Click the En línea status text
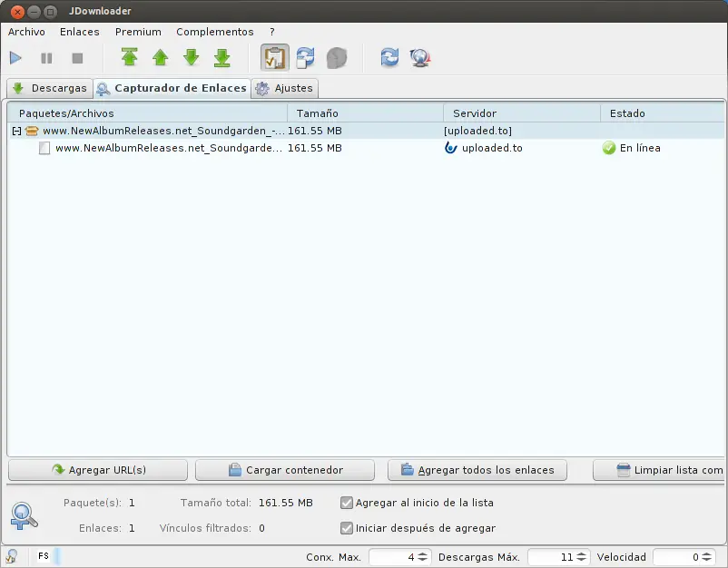Image resolution: width=728 pixels, height=568 pixels. (640, 148)
